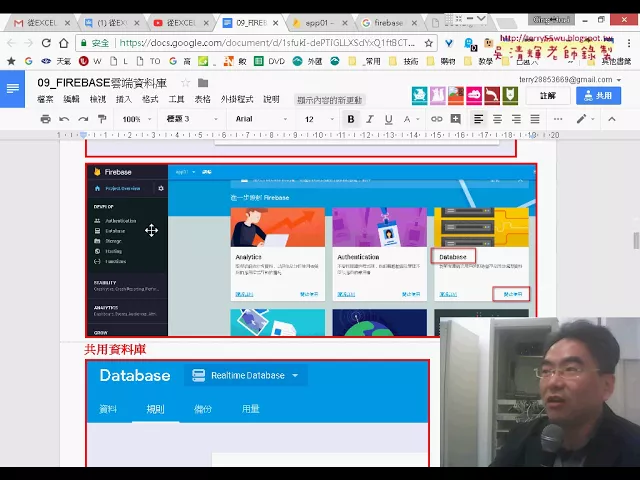
Task: Click the left indent marker on ruler
Action: pyautogui.click(x=83, y=135)
